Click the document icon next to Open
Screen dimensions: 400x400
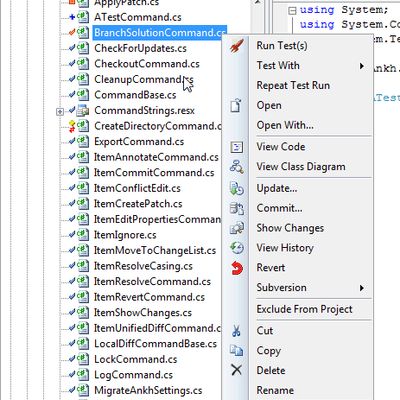click(x=236, y=105)
